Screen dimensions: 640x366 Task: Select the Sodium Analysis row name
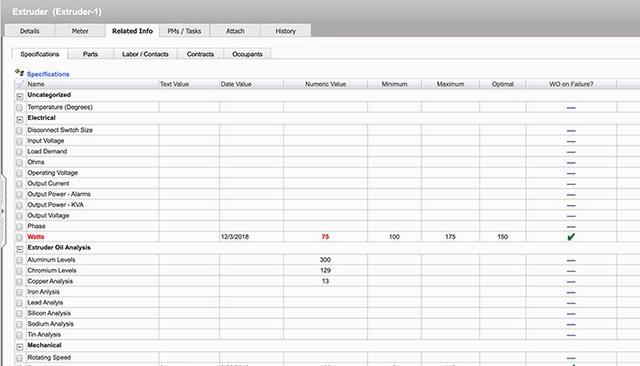(50, 324)
